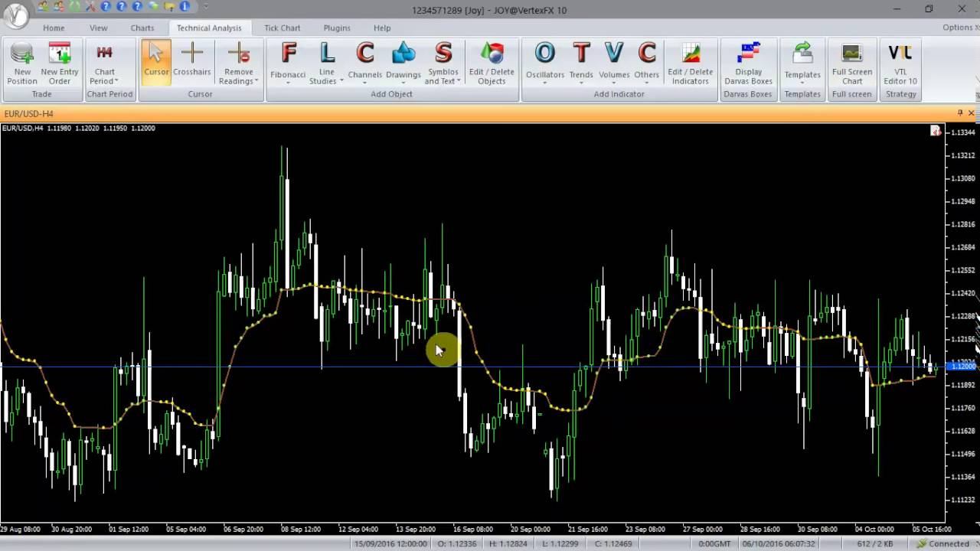Click the Connected status indicator
980x551 pixels.
942,544
